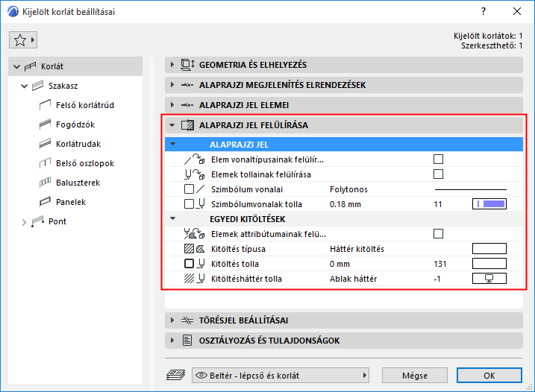Expand Osztályozás és tulajdonságok panel

tap(172, 340)
